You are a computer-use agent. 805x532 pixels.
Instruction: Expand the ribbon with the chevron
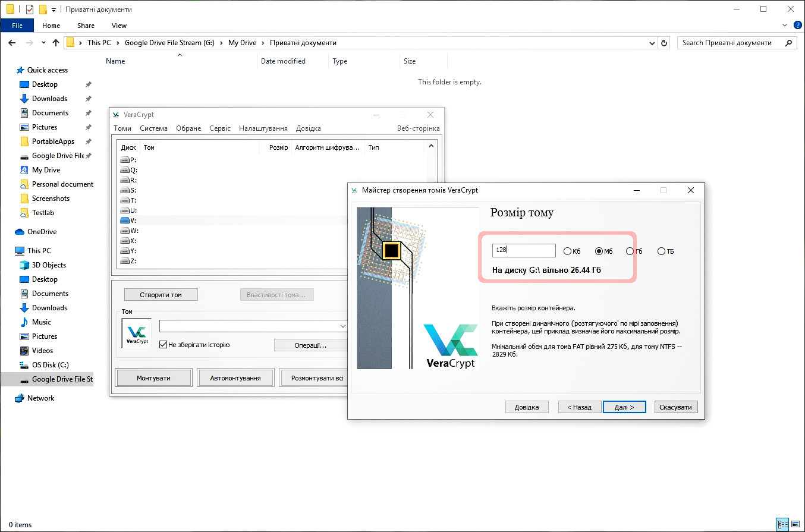click(x=785, y=26)
